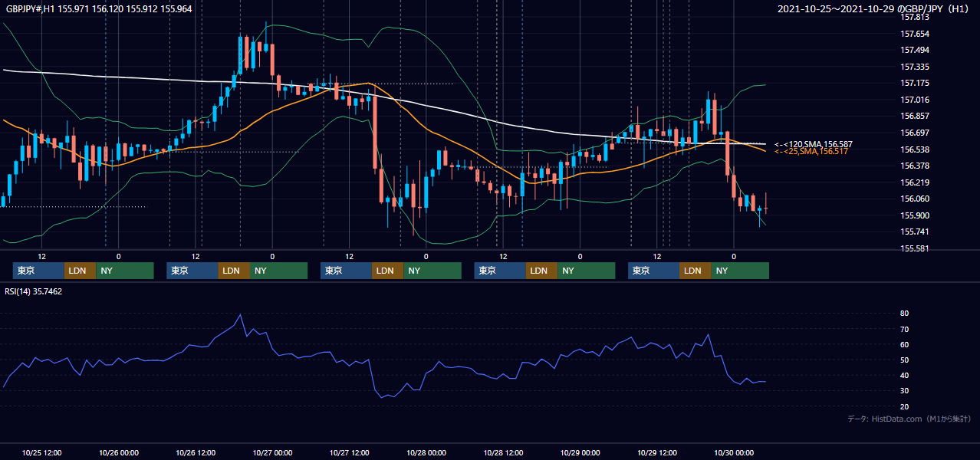
Task: Click the 10/30 00:00 date label
Action: (734, 452)
